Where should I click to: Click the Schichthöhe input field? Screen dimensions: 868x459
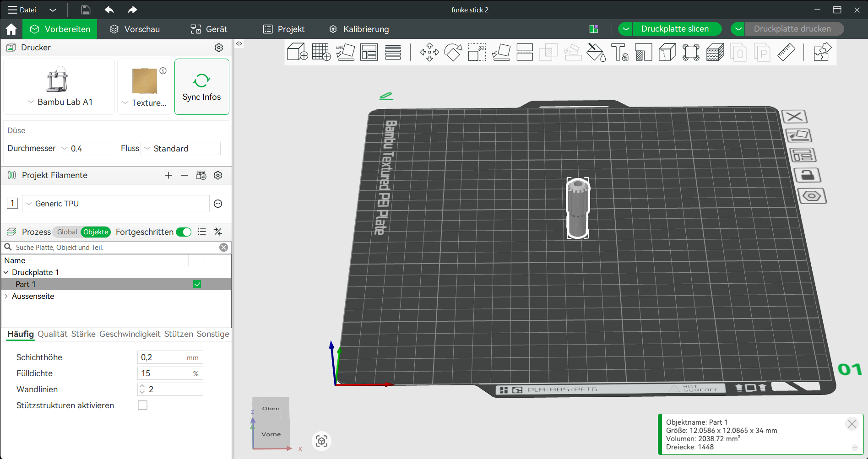(170, 357)
